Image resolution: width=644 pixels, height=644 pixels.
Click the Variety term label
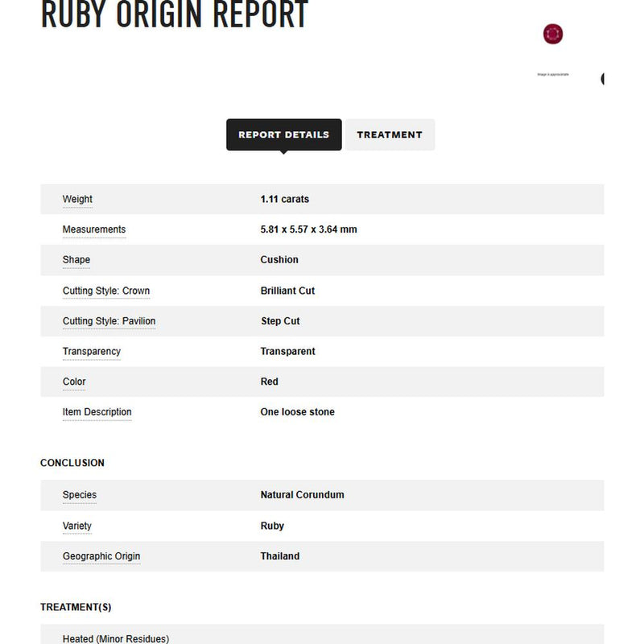(x=77, y=526)
